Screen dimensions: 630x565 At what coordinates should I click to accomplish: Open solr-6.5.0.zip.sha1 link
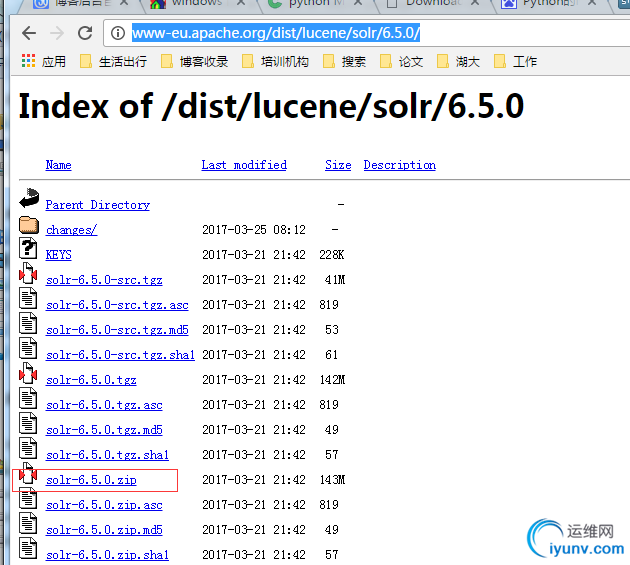point(107,555)
